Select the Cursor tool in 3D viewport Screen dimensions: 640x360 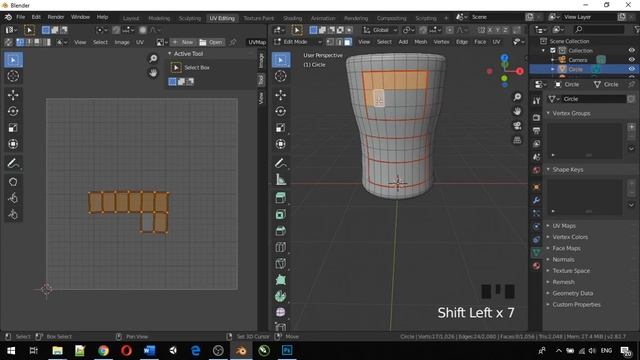tap(281, 76)
